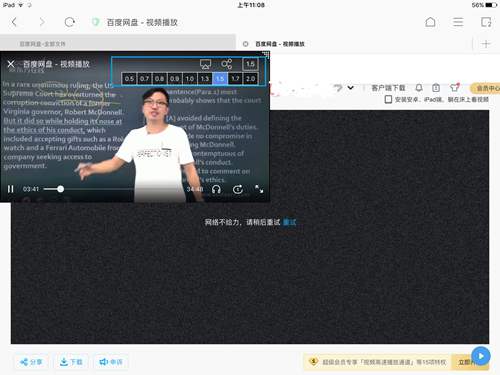The image size is (500, 375).
Task: Click the browser address title 百度网盘 - 视频播放
Action: click(142, 22)
